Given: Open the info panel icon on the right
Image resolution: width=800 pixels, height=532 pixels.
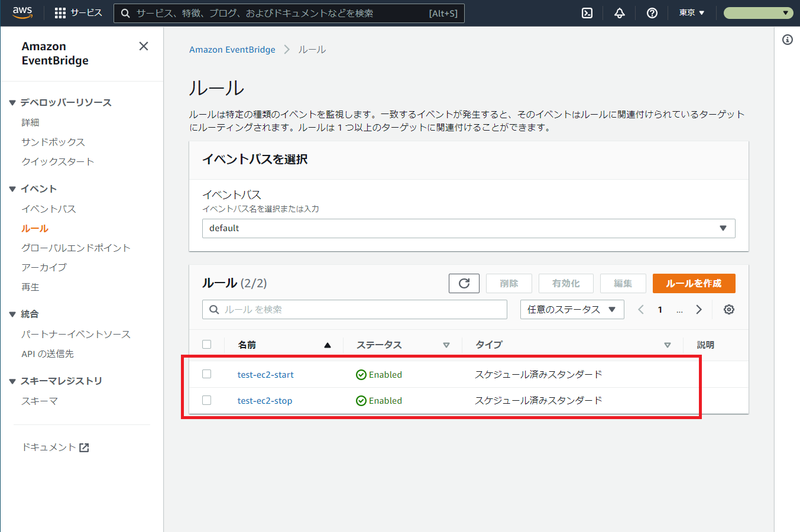Looking at the screenshot, I should (x=788, y=40).
